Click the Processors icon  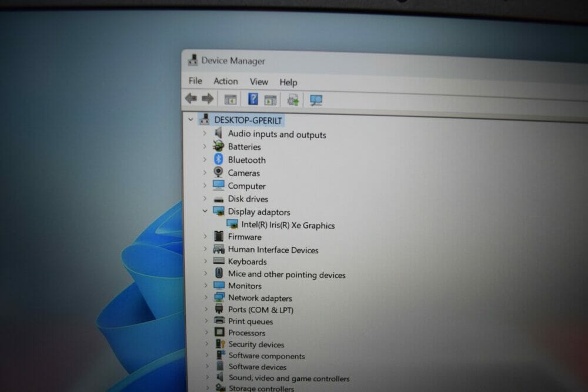point(219,332)
